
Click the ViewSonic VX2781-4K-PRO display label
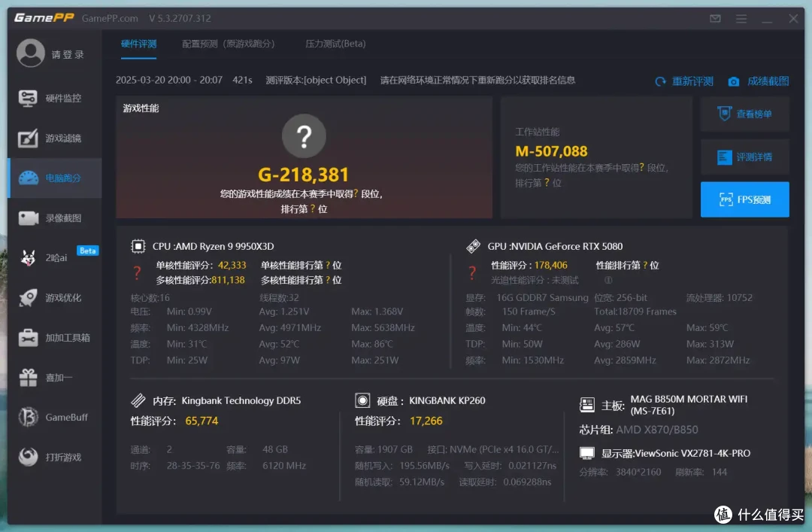tap(693, 453)
